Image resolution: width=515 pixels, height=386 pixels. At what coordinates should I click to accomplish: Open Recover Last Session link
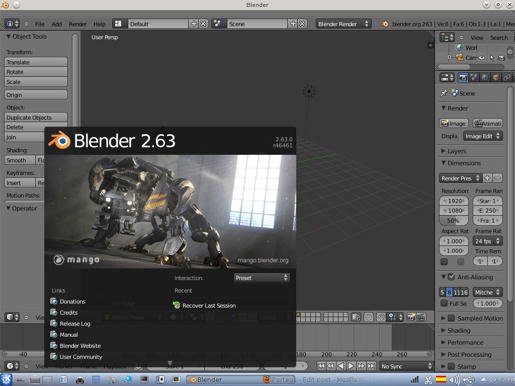204,305
